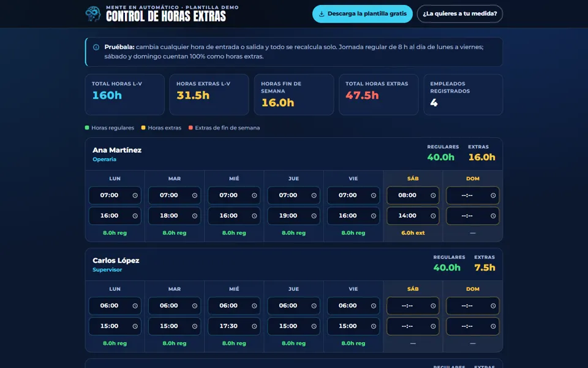Viewport: 588px width, 368px height.
Task: Open clock picker for Ana's Monday 07:00 entry
Action: tap(135, 195)
